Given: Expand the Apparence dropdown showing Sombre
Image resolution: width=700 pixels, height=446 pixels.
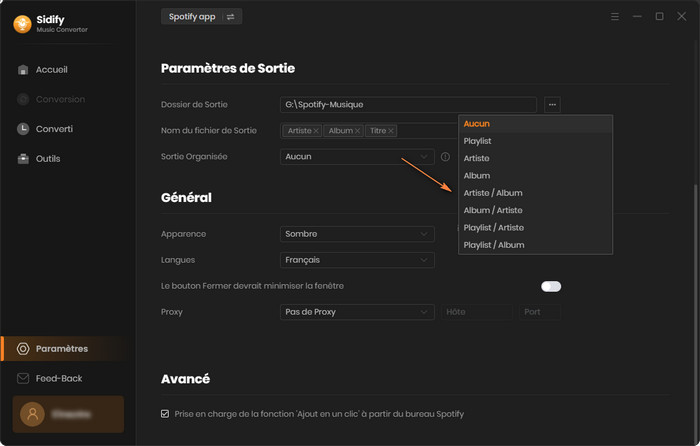Looking at the screenshot, I should click(x=357, y=234).
